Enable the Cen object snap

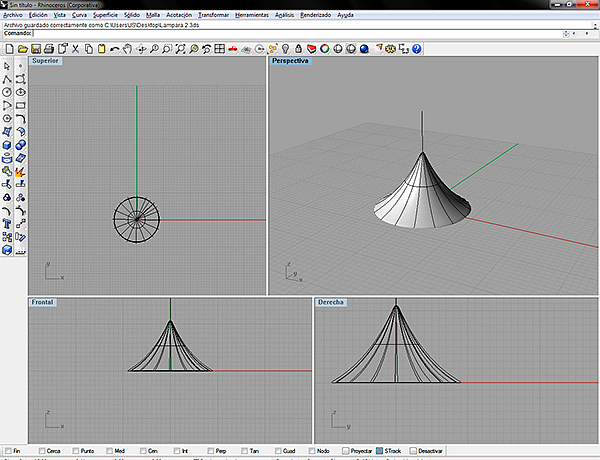[142, 452]
